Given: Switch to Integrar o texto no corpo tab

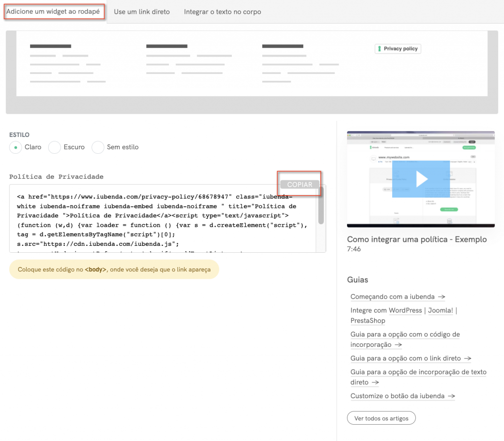Looking at the screenshot, I should [222, 11].
